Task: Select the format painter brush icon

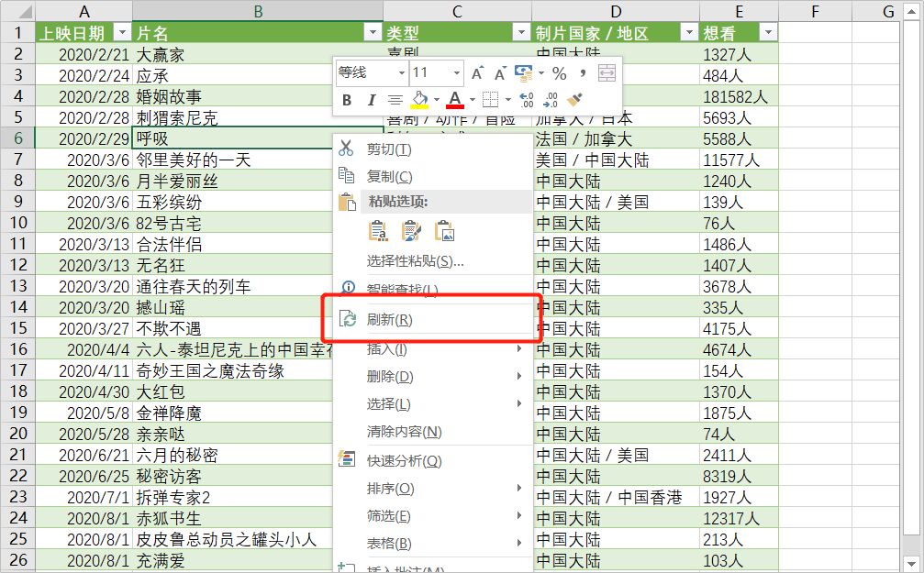Action: 574,100
